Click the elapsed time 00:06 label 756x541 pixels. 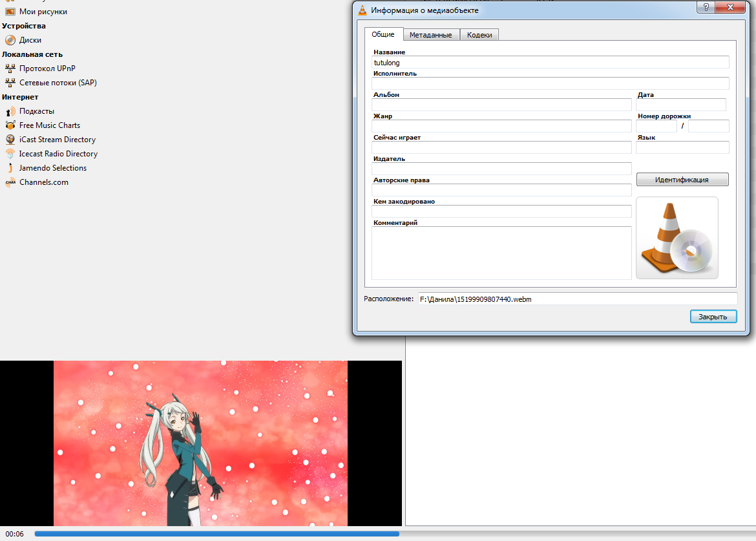coord(14,534)
